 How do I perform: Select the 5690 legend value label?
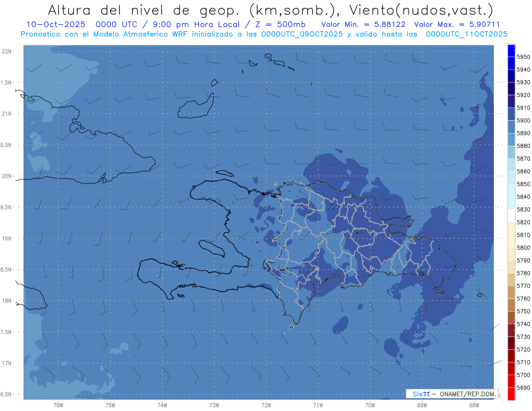pyautogui.click(x=523, y=388)
